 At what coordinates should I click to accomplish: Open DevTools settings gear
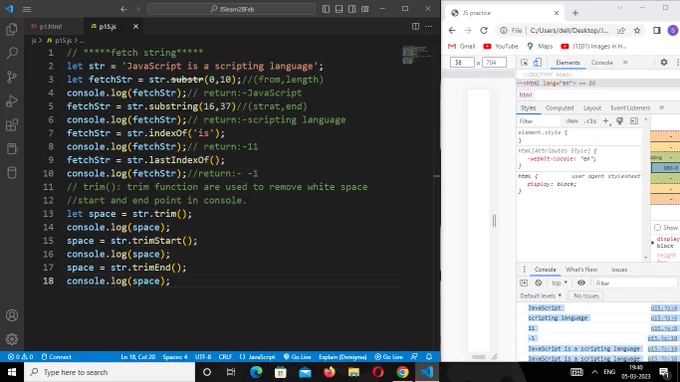(664, 62)
